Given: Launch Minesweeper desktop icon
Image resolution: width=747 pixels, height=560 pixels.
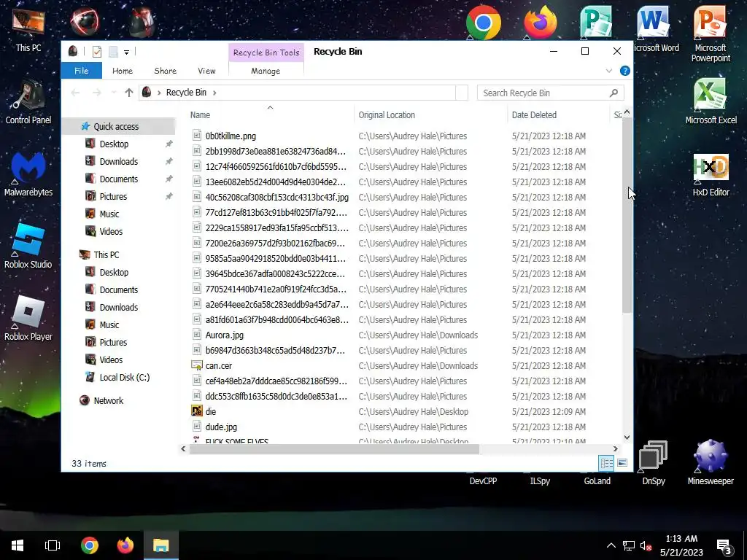Looking at the screenshot, I should coord(711,462).
